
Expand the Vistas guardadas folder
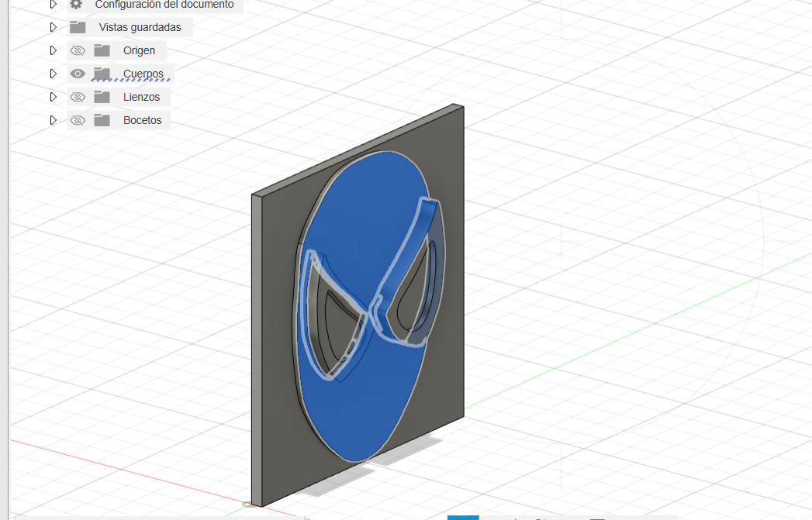[53, 27]
